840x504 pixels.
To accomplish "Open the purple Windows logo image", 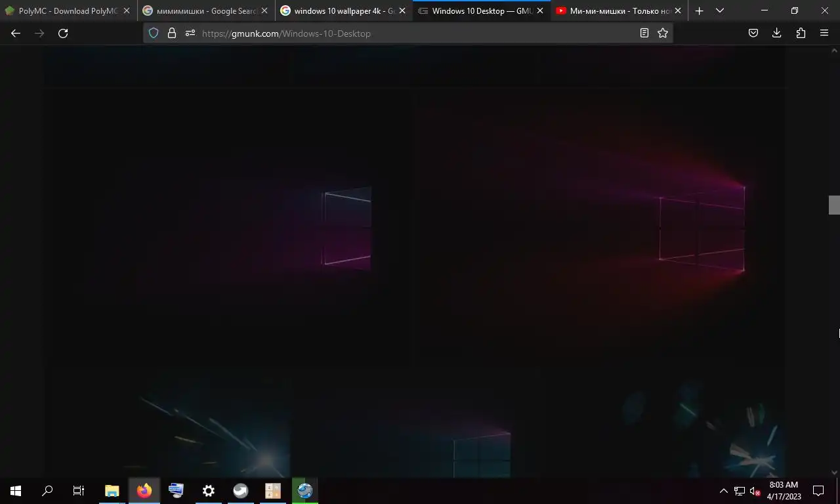I will point(230,229).
